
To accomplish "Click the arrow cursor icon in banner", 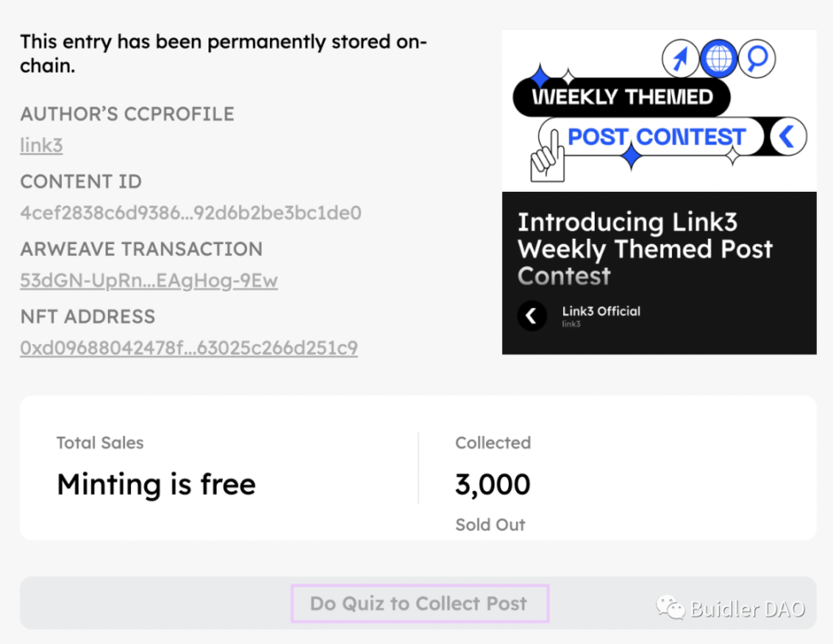I will 680,58.
